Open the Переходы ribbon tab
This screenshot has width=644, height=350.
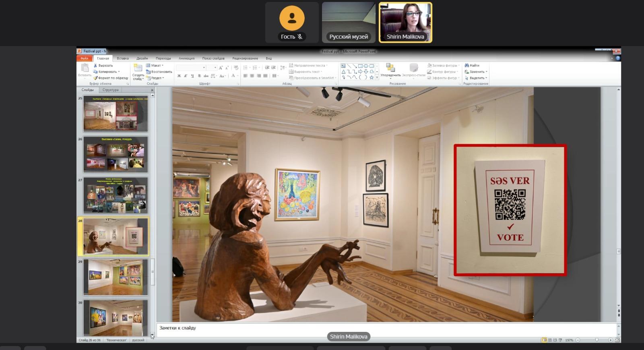[x=163, y=58]
